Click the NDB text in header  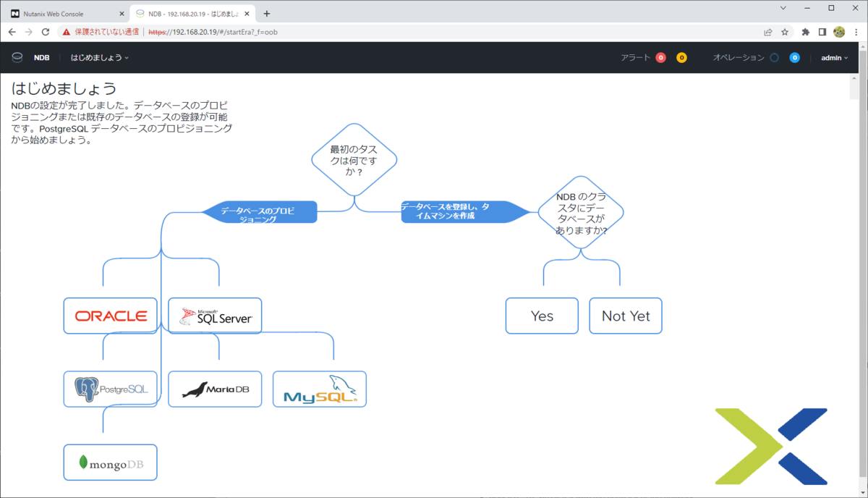[x=41, y=58]
